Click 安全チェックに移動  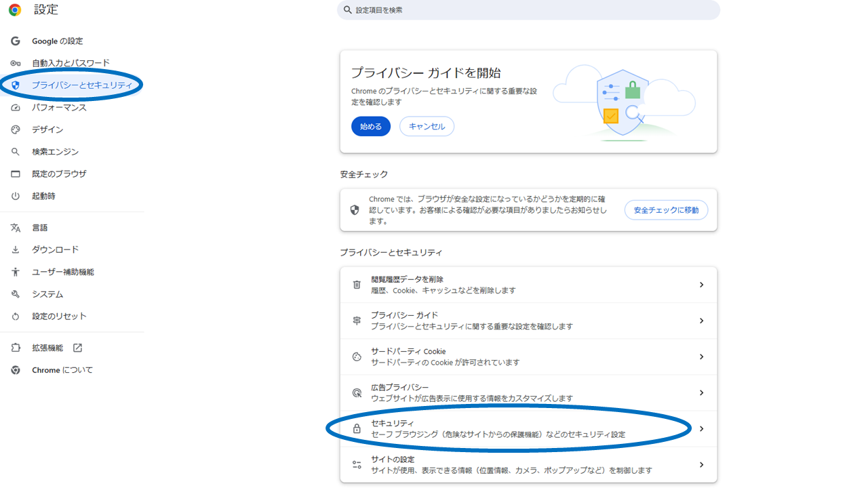pos(666,210)
